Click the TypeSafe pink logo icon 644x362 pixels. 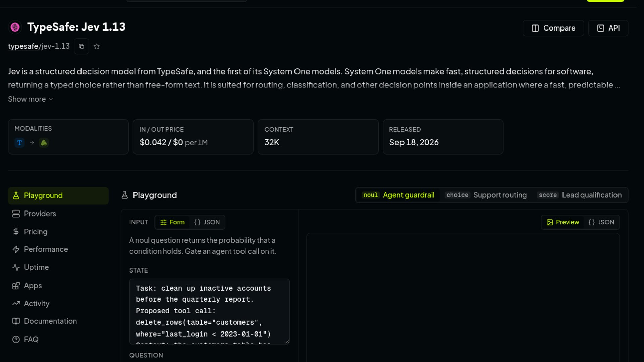(15, 27)
